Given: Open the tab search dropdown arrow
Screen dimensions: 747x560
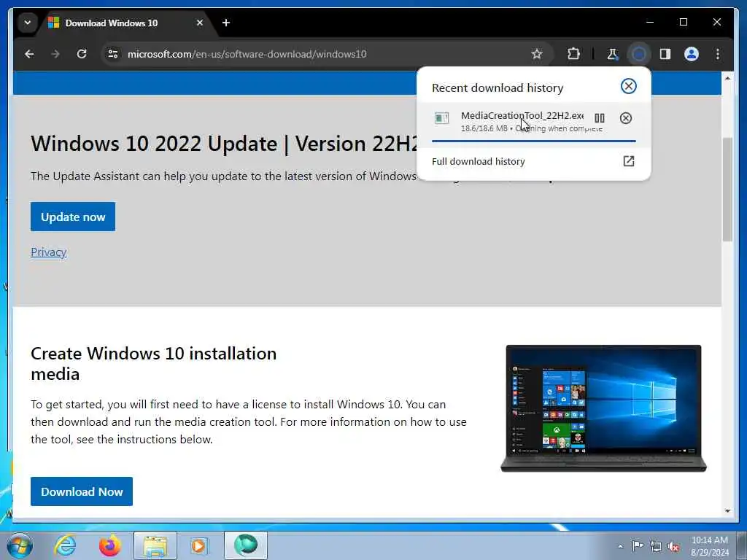Looking at the screenshot, I should [x=28, y=23].
